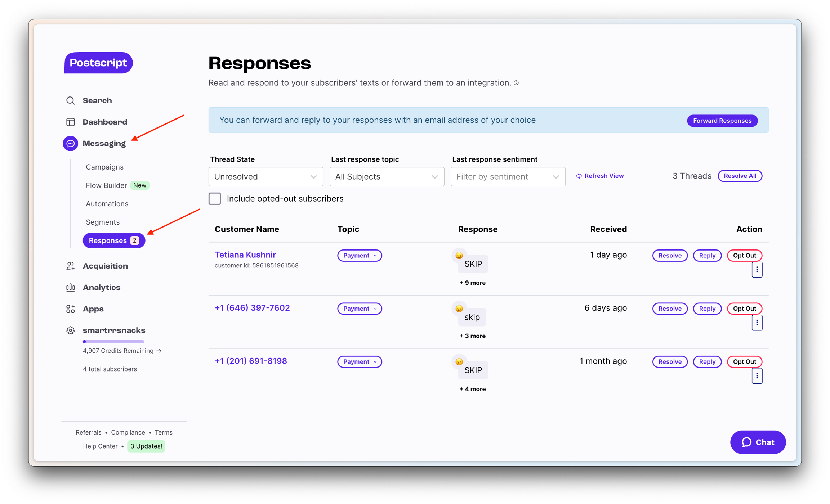Reply to the +1 (646) 397-7602 thread
Image resolution: width=830 pixels, height=504 pixels.
pyautogui.click(x=707, y=309)
